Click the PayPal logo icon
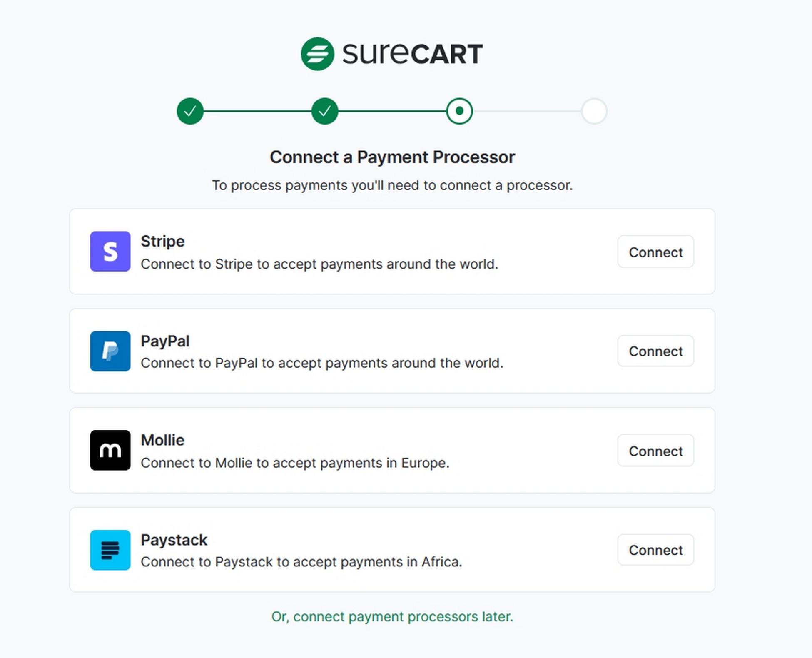The width and height of the screenshot is (812, 658). coord(110,351)
